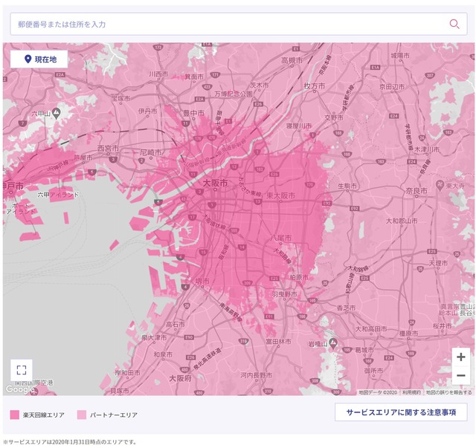Click the 東大寺 temple marker icon
Image resolution: width=476 pixels, height=448 pixels.
pyautogui.click(x=440, y=184)
